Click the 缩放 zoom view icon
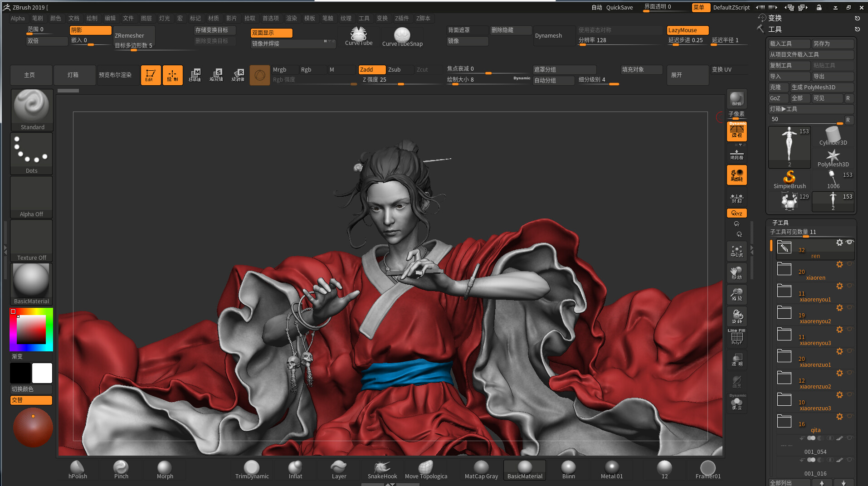The width and height of the screenshot is (868, 486). click(x=736, y=295)
